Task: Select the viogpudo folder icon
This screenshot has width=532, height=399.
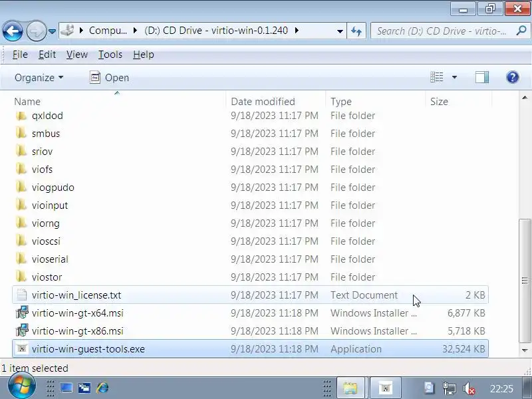Action: click(21, 188)
